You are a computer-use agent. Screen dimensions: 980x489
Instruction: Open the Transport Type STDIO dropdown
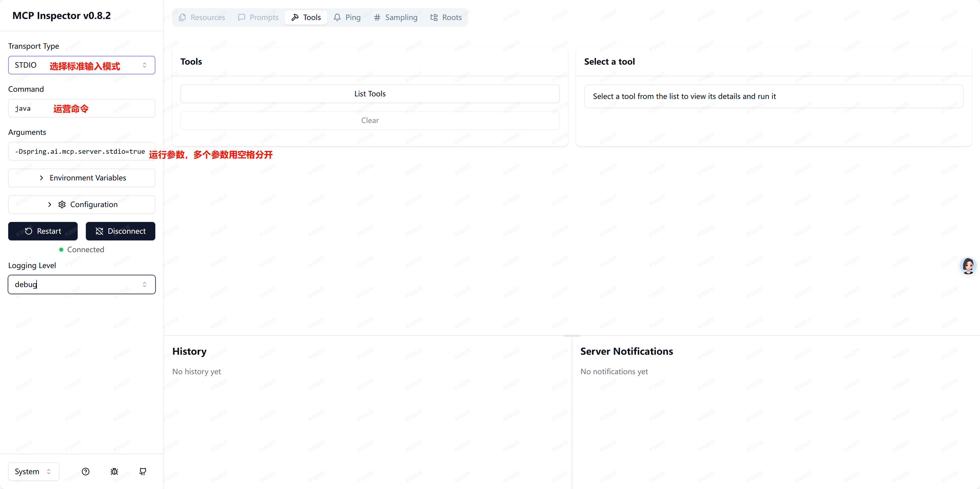tap(81, 65)
